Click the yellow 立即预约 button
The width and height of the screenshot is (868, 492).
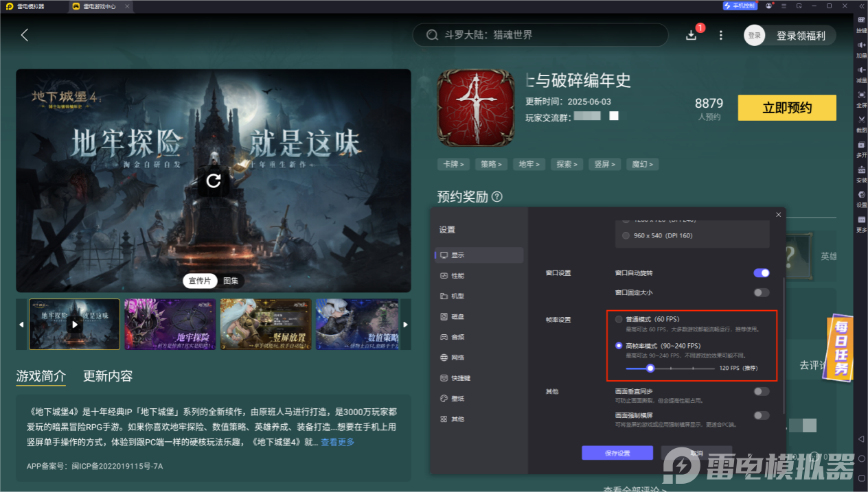(x=787, y=108)
